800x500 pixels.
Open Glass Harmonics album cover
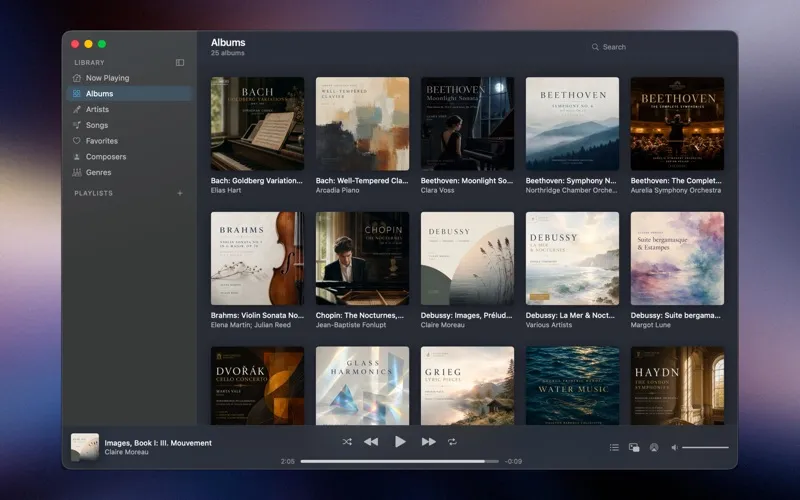click(362, 386)
